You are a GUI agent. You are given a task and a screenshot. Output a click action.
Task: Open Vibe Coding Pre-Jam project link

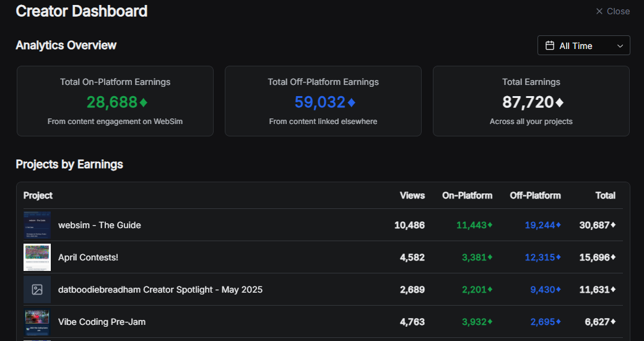coord(102,322)
